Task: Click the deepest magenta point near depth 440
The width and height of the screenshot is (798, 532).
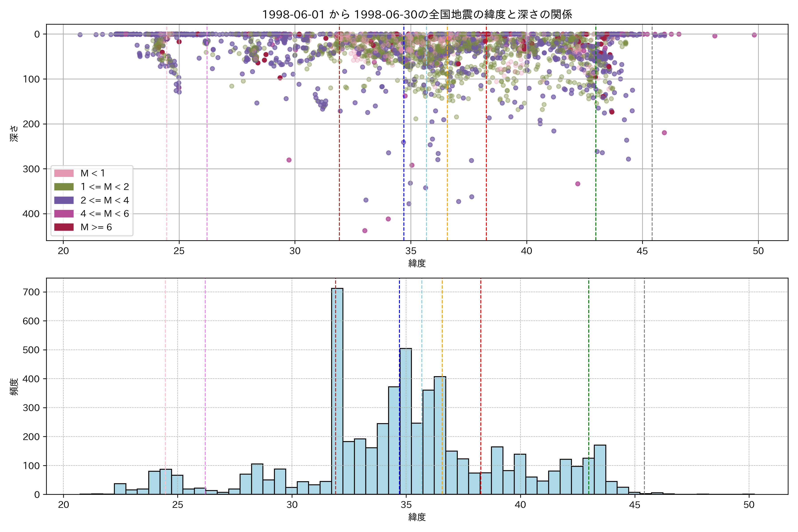Action: pyautogui.click(x=365, y=231)
